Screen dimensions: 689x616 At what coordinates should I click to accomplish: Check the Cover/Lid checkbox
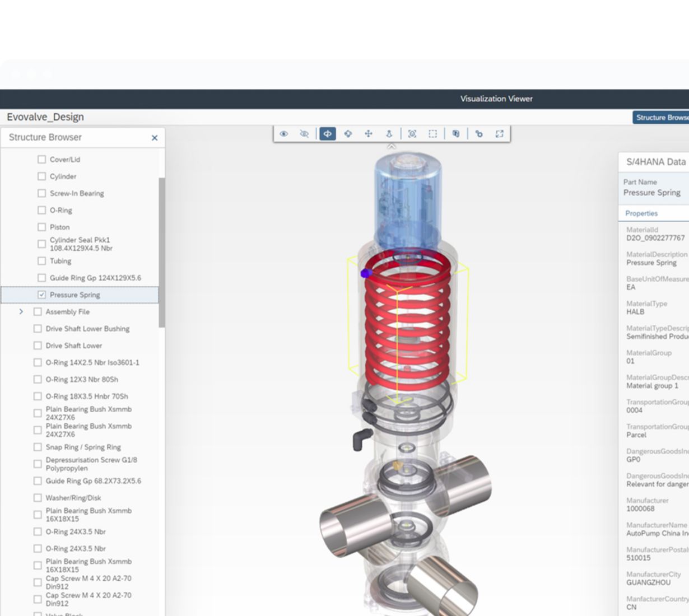point(41,160)
